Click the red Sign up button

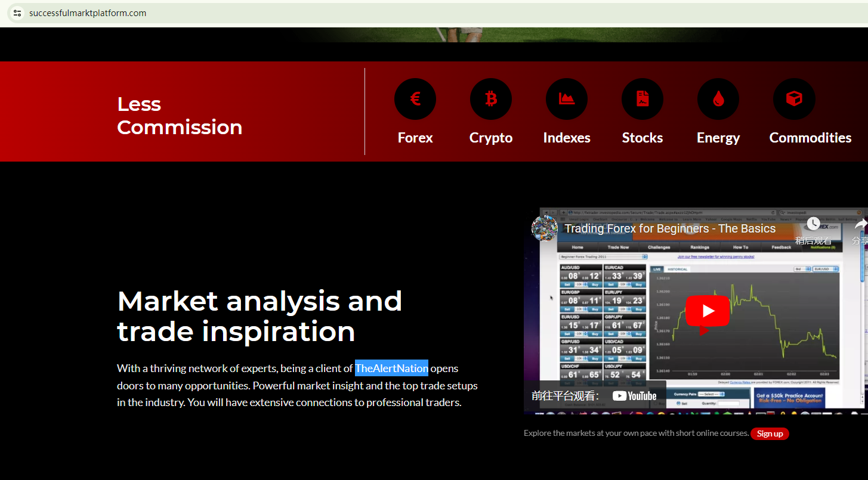pos(770,433)
